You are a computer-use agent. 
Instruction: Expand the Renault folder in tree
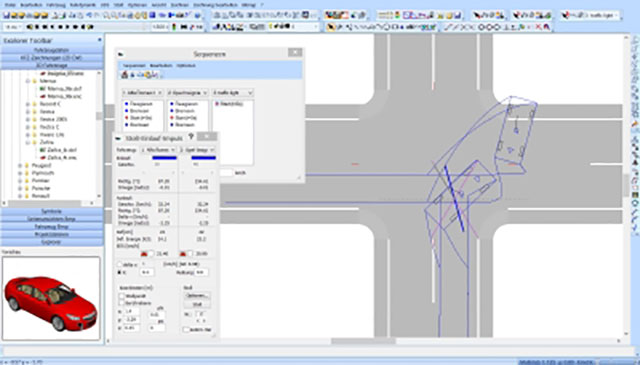(20, 196)
